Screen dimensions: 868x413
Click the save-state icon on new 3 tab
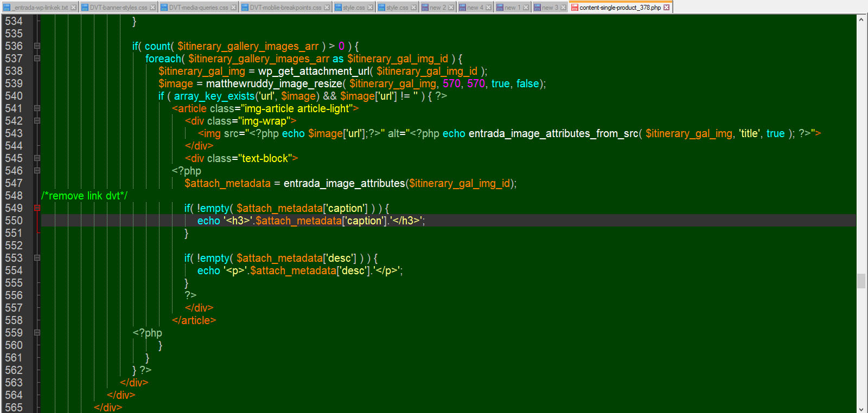pos(537,8)
